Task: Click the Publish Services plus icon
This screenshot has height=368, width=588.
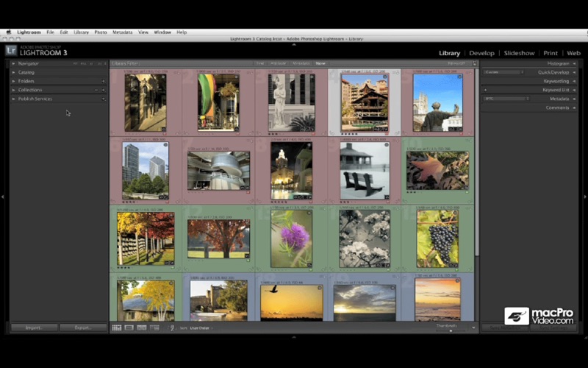Action: 103,99
